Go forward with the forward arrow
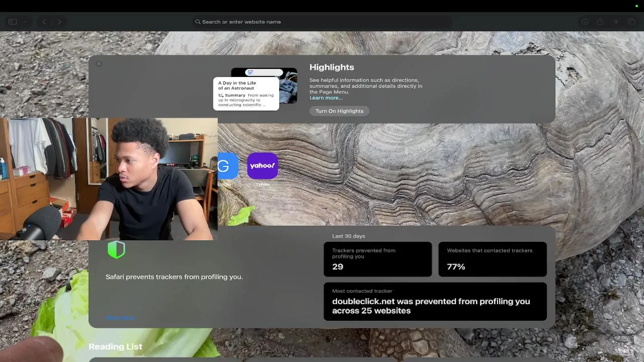644x362 pixels. (59, 22)
